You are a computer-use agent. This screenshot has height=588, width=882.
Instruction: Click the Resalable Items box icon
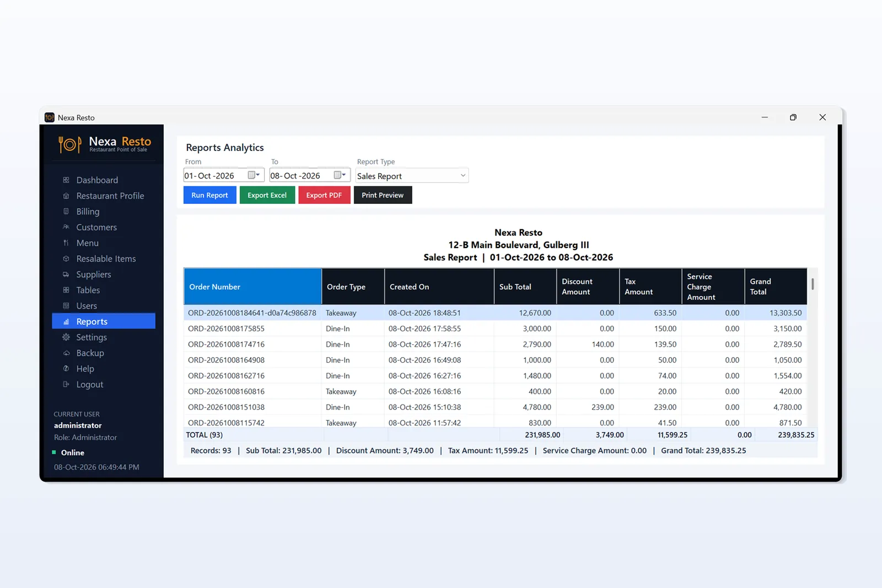[x=66, y=258]
